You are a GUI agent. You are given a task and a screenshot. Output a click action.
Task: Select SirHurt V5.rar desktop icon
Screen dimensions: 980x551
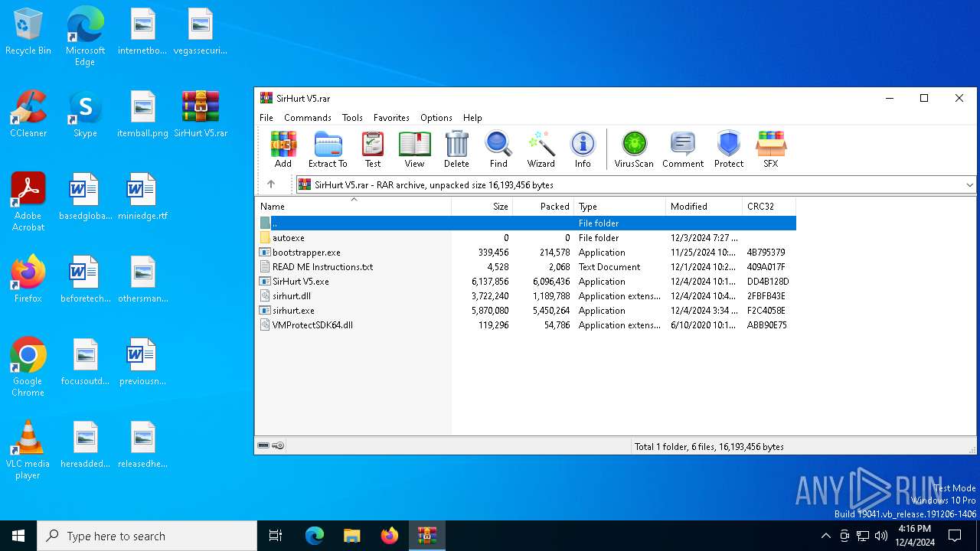coord(201,115)
